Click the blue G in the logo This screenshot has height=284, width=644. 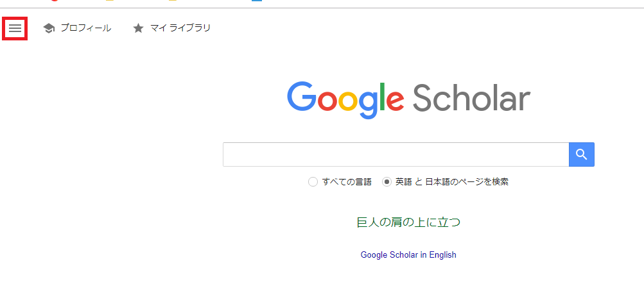click(302, 97)
